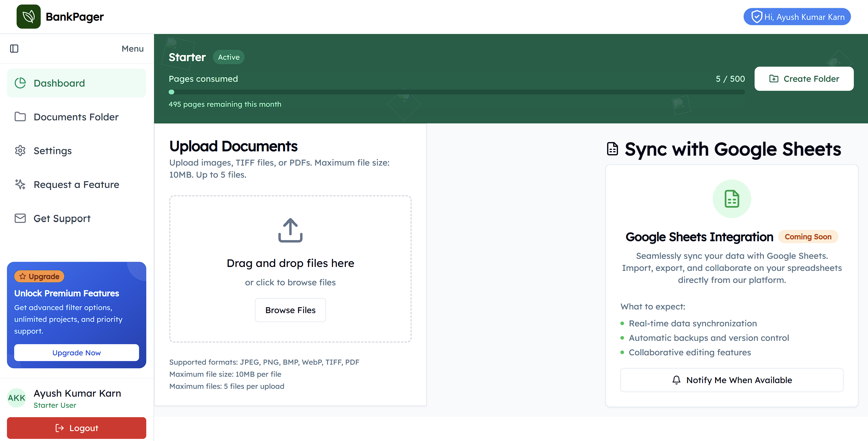Click the Pages consumed progress bar
Viewport: 868px width, 441px height.
(x=457, y=92)
